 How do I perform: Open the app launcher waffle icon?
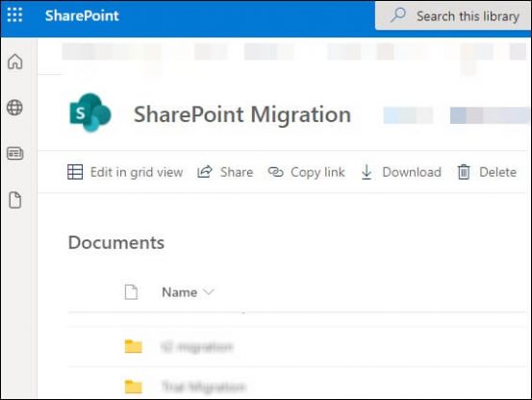pyautogui.click(x=15, y=15)
